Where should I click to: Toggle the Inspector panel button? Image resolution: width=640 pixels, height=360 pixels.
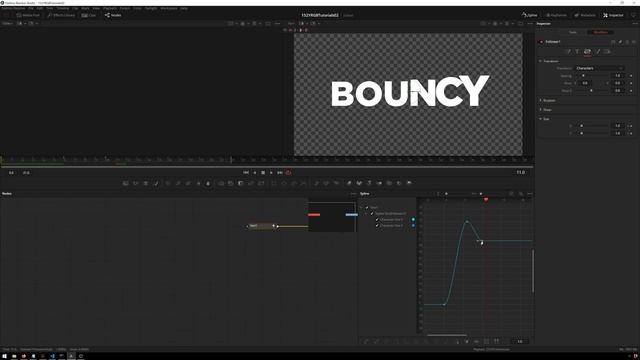[613, 15]
